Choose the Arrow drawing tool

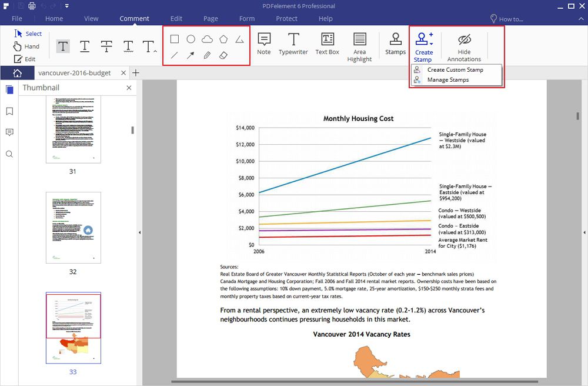[191, 55]
